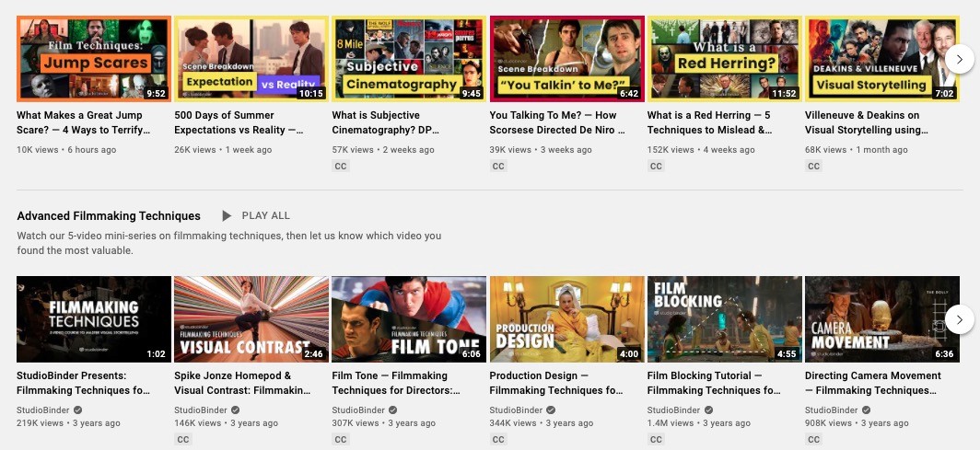Click title "StudioBinder Presents: Filmmaking Techniques"
Screen dimensions: 980x450
tap(84, 383)
